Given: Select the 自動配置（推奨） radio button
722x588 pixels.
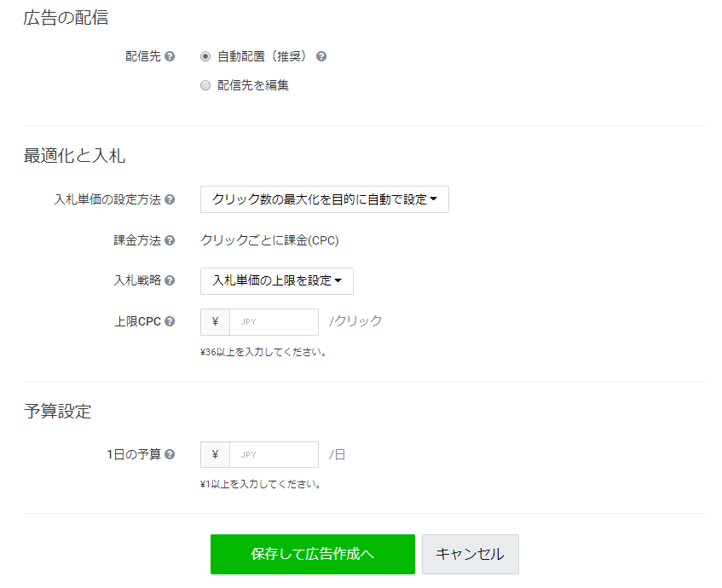Looking at the screenshot, I should pos(205,56).
